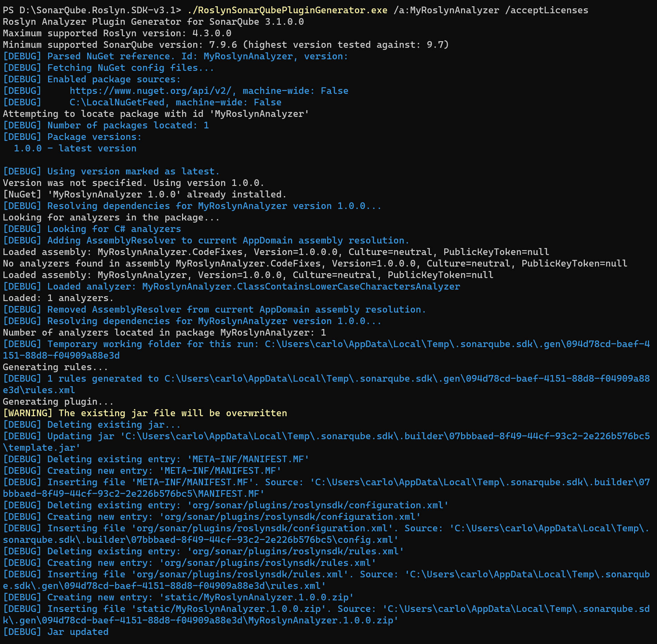
Task: Click the C:\LocalNuGetFeed source path
Action: click(117, 102)
